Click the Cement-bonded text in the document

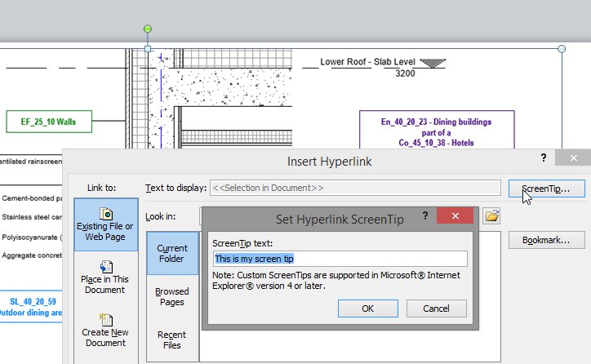click(32, 198)
